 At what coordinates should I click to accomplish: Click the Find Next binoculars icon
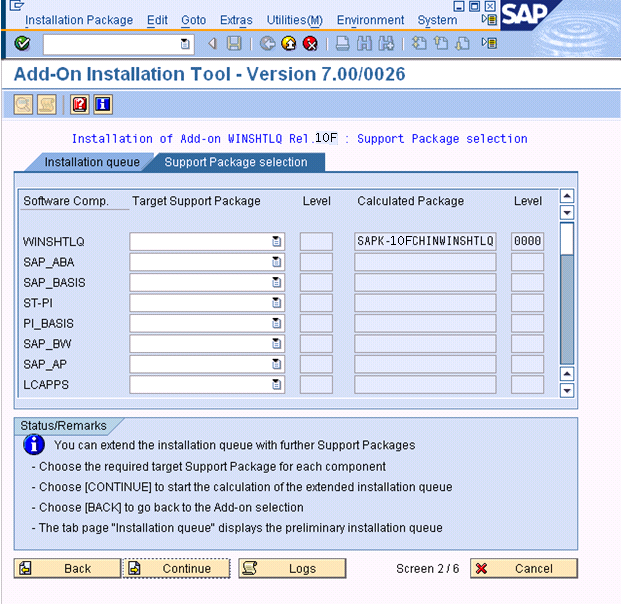click(386, 43)
